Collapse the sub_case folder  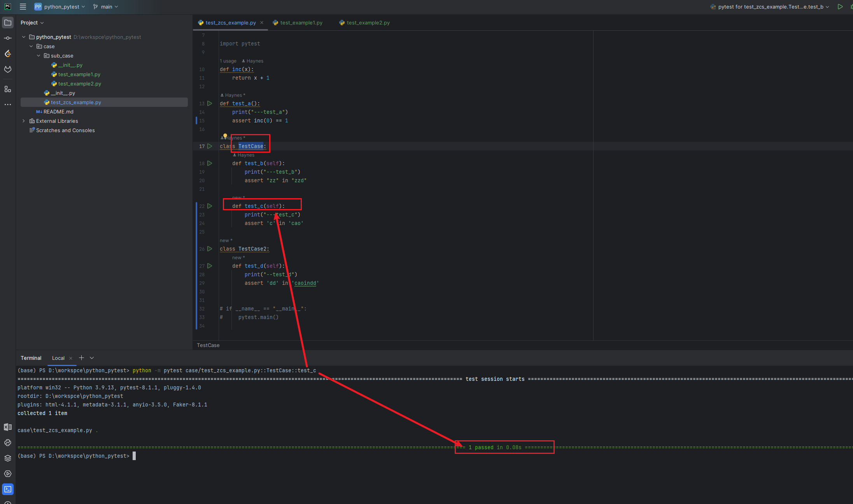(39, 56)
